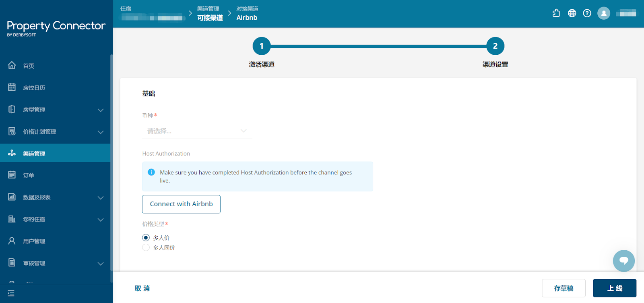Expand the 您的住宿 submenu chevron
644x303 pixels.
101,220
